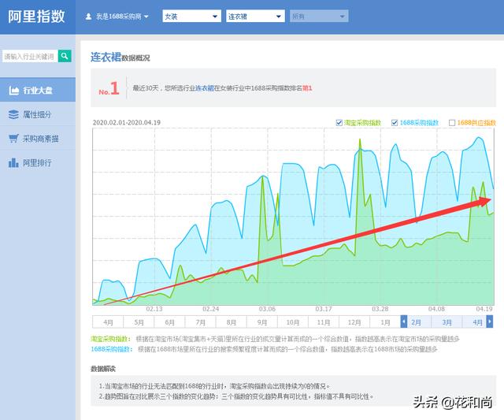Click the 数据解读 heading
504x420 pixels.
coord(103,369)
